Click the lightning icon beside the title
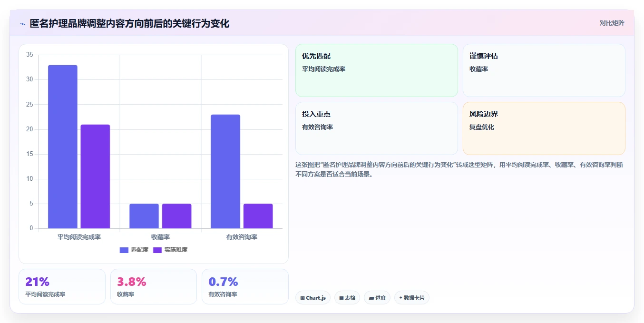This screenshot has height=323, width=644. [22, 24]
